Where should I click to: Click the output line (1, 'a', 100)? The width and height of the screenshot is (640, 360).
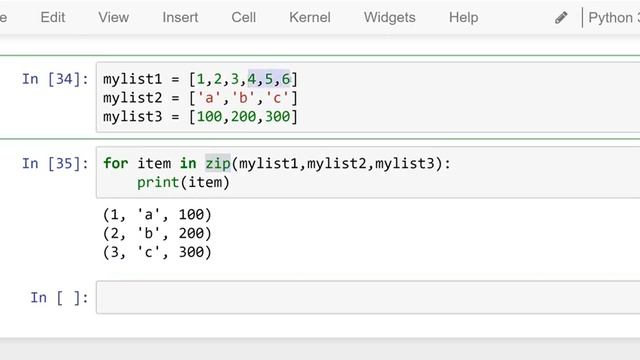(x=157, y=214)
